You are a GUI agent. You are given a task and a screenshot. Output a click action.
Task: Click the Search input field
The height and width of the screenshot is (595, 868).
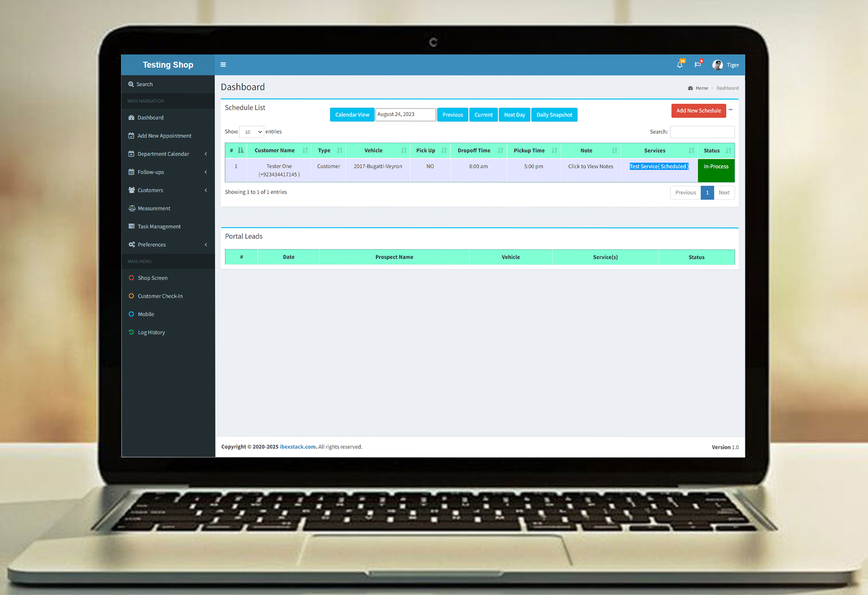click(x=702, y=131)
